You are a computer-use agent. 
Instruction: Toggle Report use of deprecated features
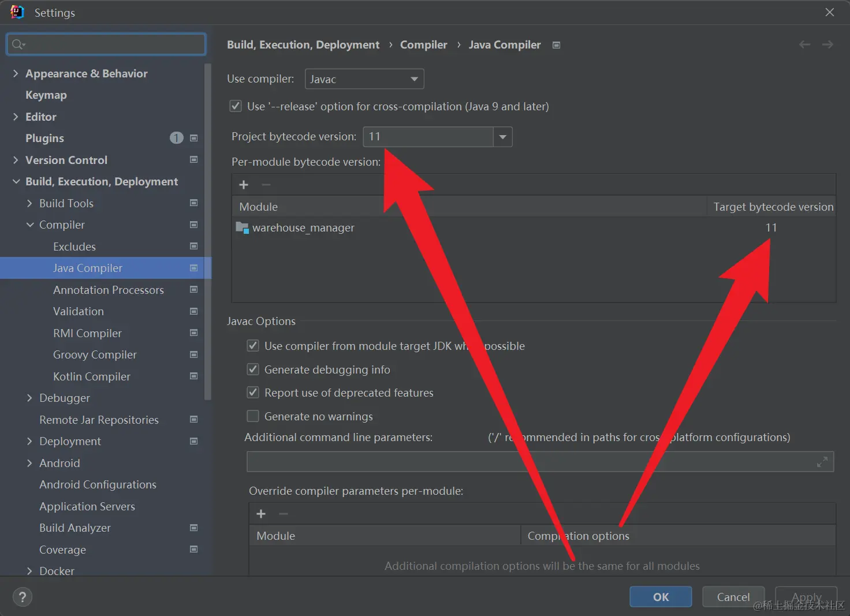coord(253,393)
